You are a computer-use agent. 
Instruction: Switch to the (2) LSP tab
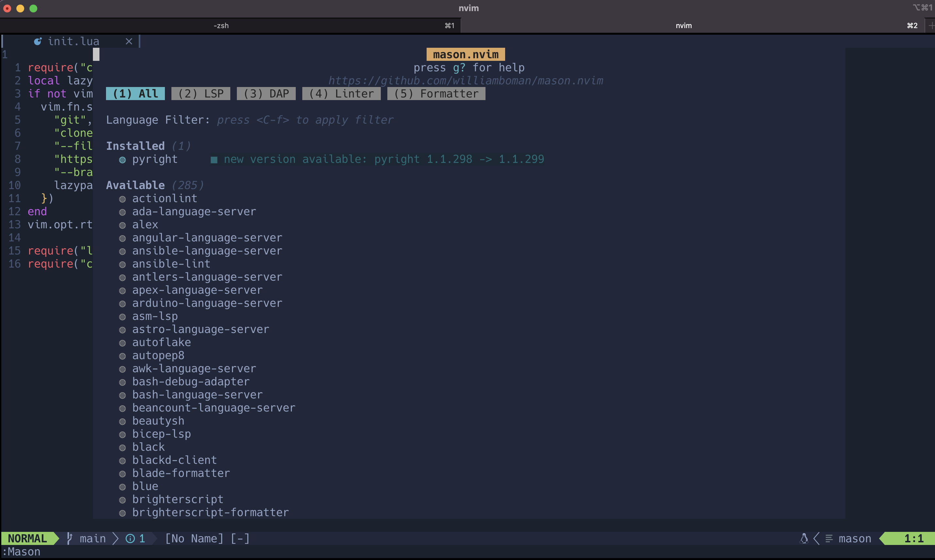click(x=201, y=94)
